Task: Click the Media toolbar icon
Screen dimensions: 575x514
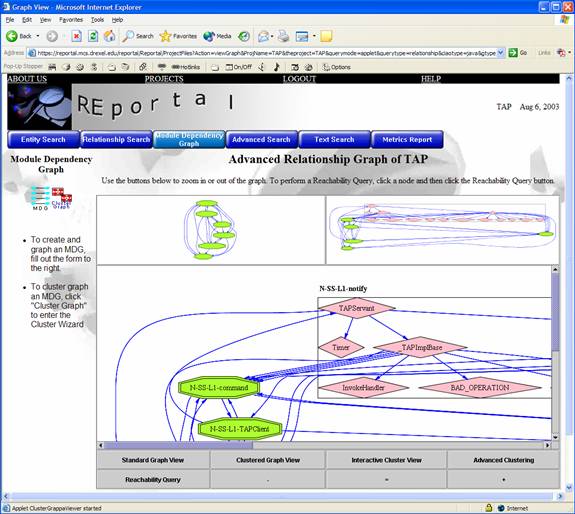Action: [217, 36]
